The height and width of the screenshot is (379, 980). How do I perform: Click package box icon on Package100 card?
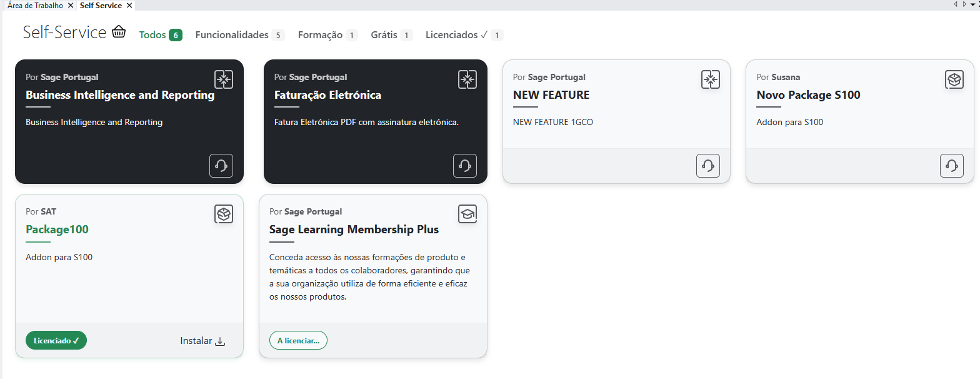(x=224, y=214)
